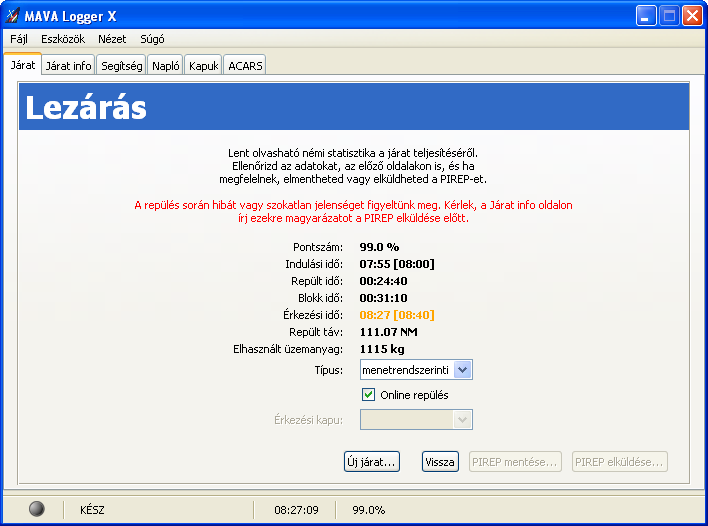
Task: Select the Pontszám value 99.0 %
Action: click(379, 247)
